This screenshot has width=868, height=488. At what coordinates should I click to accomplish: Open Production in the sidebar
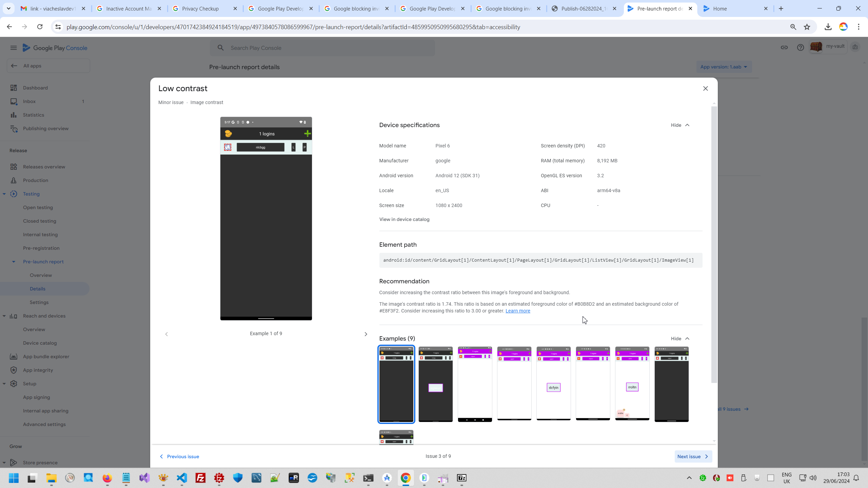click(36, 180)
